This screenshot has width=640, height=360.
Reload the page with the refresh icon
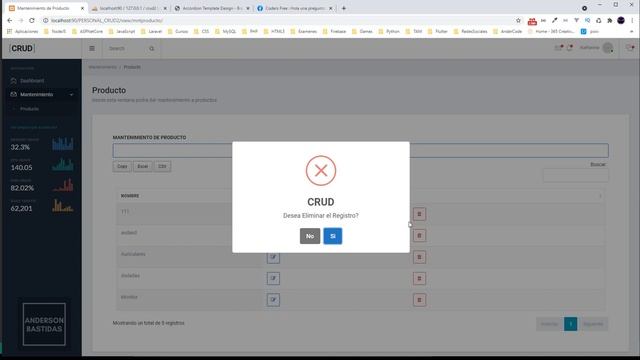pyautogui.click(x=32, y=20)
